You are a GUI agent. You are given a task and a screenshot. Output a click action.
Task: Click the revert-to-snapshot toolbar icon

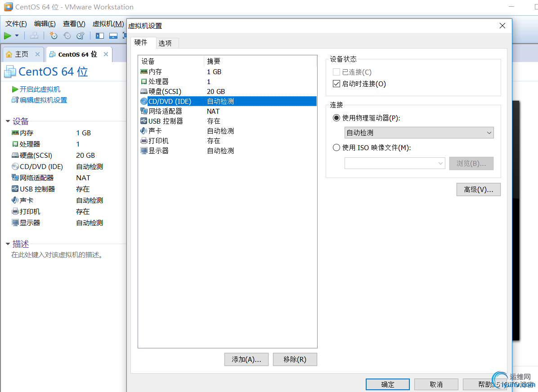67,36
